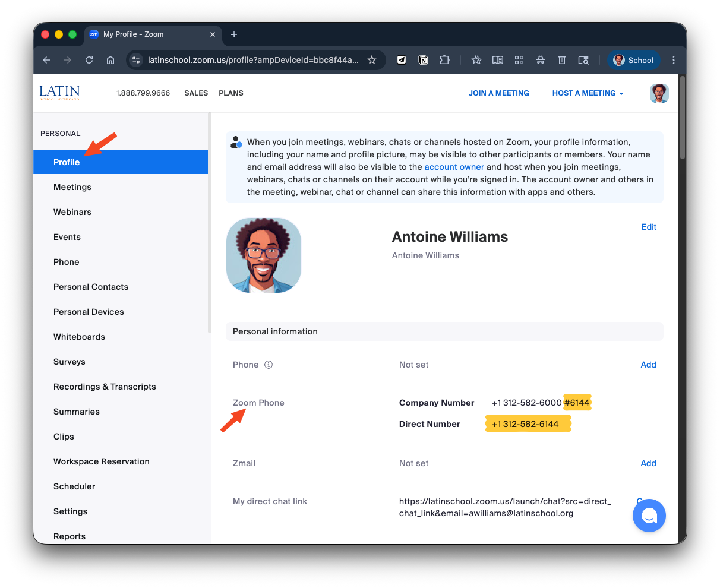The image size is (720, 588).
Task: Open the account owner link
Action: point(454,167)
